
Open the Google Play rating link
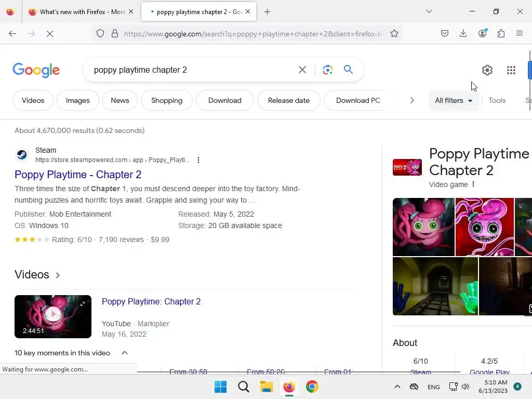tap(489, 372)
